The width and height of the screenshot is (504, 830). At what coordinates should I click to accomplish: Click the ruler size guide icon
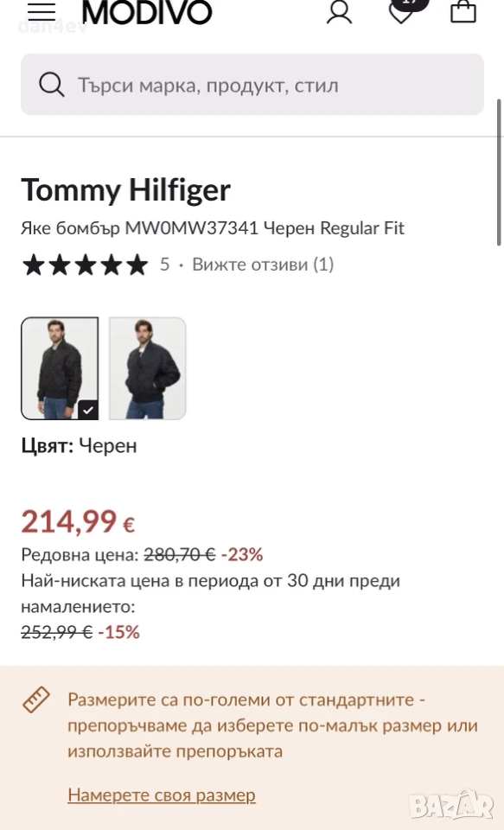36,699
